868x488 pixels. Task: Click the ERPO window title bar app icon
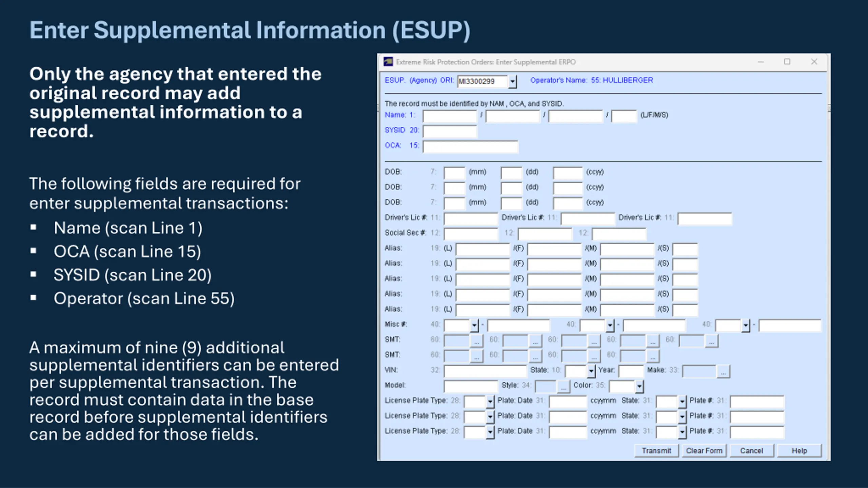pyautogui.click(x=388, y=62)
